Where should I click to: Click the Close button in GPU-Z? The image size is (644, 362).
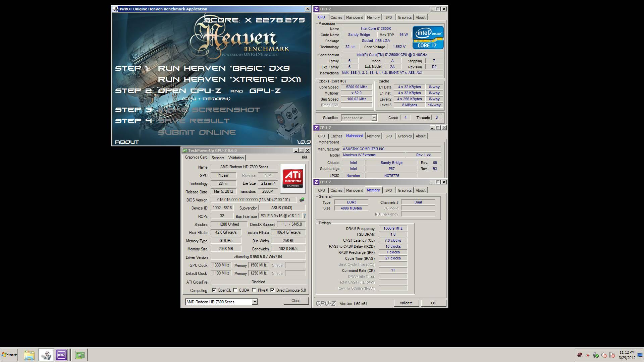pos(296,301)
